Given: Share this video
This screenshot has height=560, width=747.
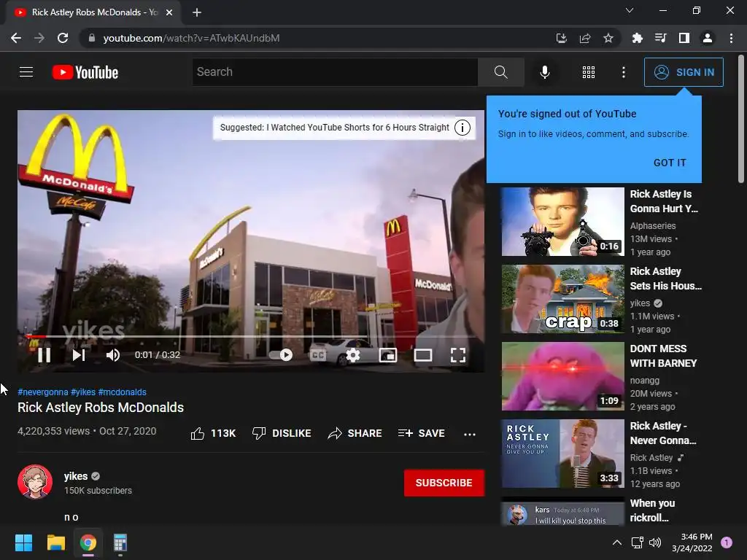Looking at the screenshot, I should pyautogui.click(x=355, y=433).
